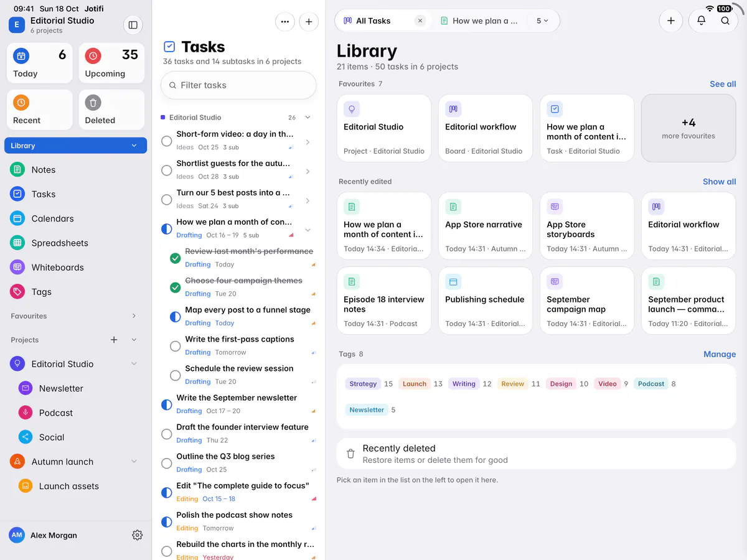This screenshot has height=560, width=747.
Task: Click See all favourites link
Action: pyautogui.click(x=723, y=84)
